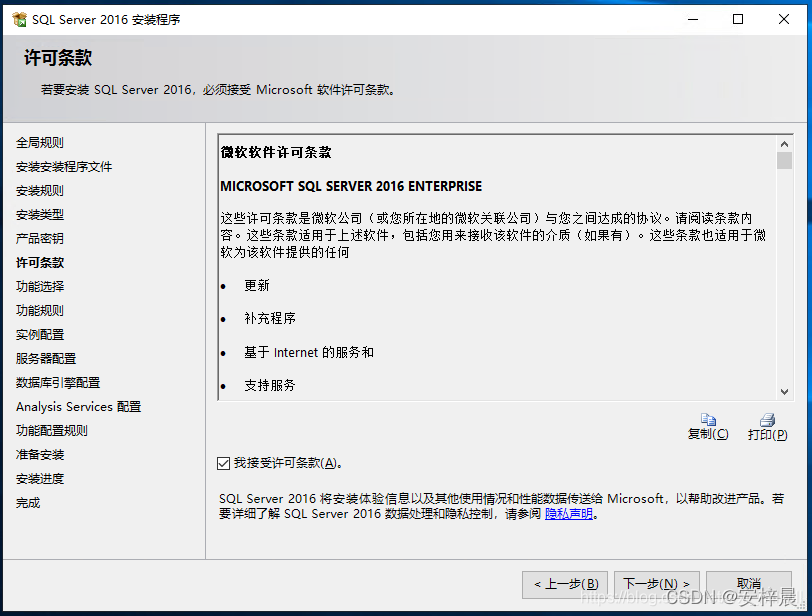Select 产品密钥 in the left sidebar
Viewport: 812px width, 616px height.
[x=40, y=238]
